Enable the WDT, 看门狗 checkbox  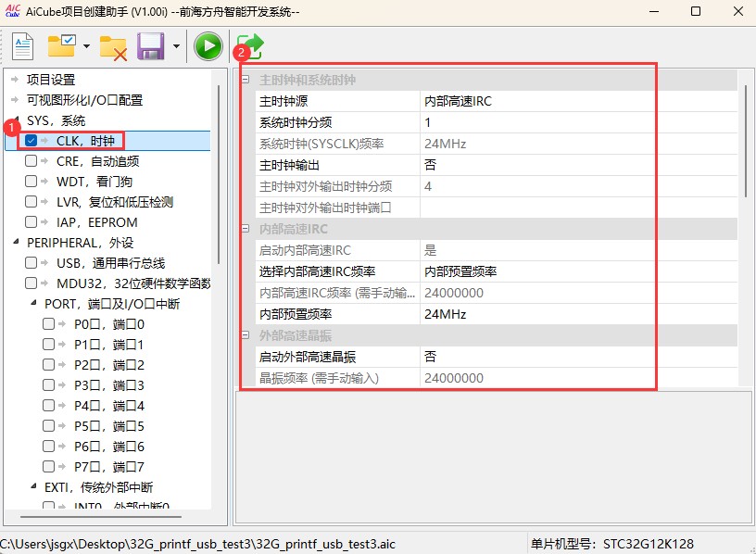click(x=31, y=181)
